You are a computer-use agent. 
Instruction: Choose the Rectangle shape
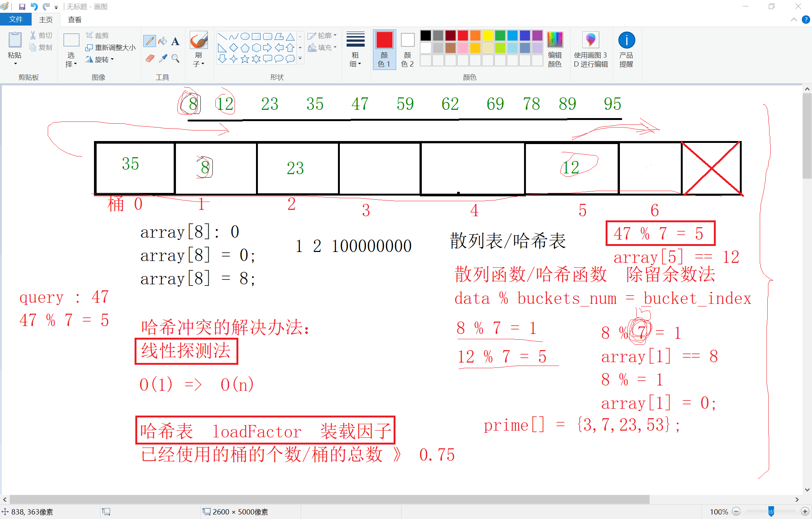(256, 36)
